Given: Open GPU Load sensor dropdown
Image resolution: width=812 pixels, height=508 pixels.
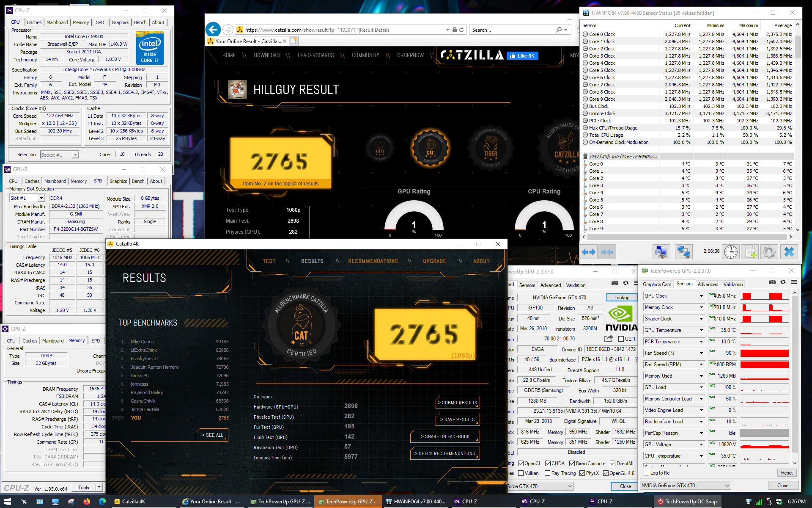Looking at the screenshot, I should coord(701,387).
